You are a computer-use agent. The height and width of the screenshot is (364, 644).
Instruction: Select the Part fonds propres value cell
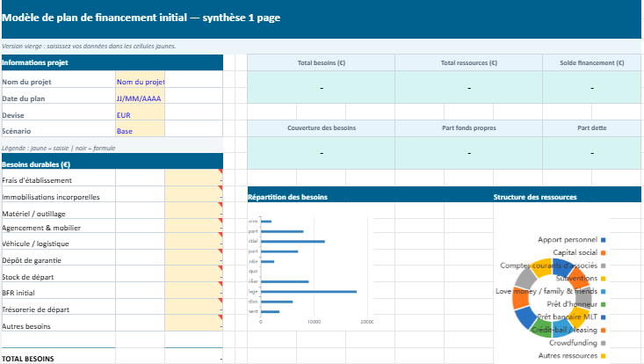[468, 153]
